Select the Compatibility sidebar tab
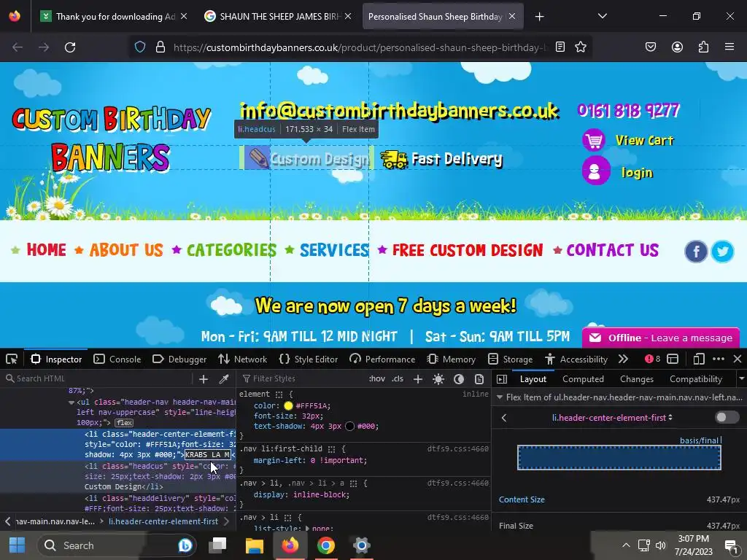Viewport: 747px width, 560px height. point(695,379)
